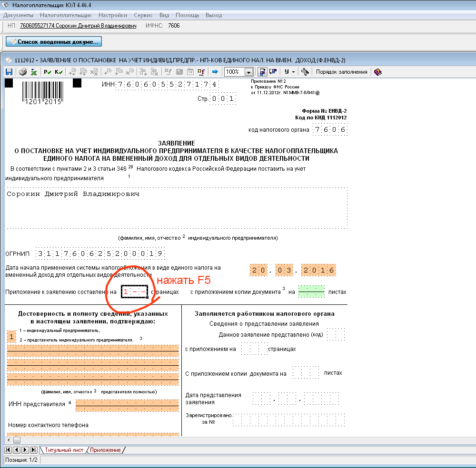This screenshot has height=468, width=476.
Task: Click the Список введенных документов button
Action: tap(53, 42)
